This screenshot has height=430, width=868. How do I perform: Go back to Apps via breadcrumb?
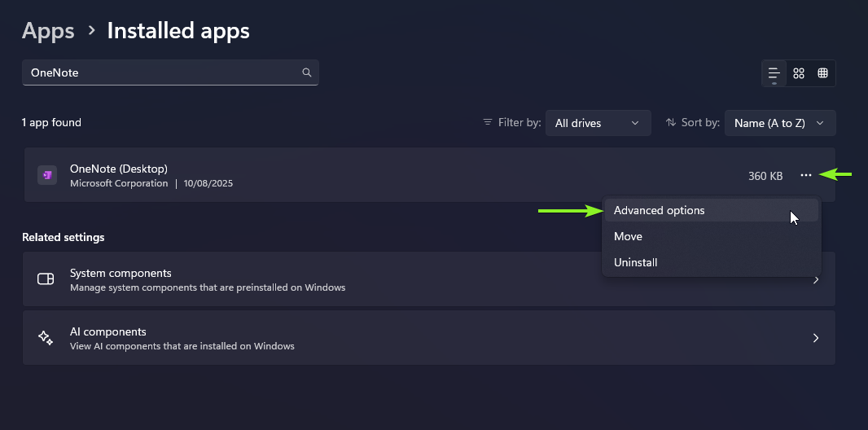click(48, 31)
